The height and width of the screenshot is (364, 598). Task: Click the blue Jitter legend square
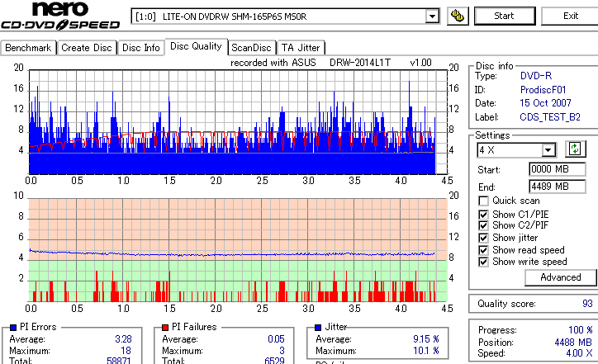coord(318,327)
